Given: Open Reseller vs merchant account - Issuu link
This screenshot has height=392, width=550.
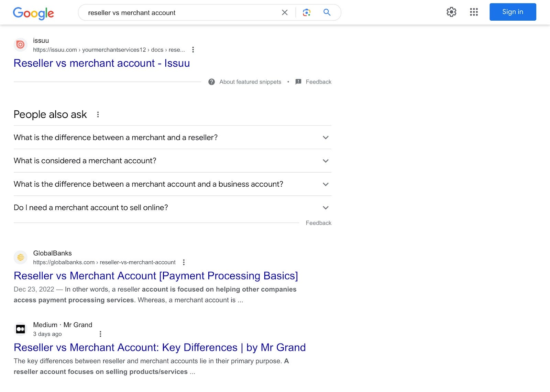Looking at the screenshot, I should [x=102, y=63].
